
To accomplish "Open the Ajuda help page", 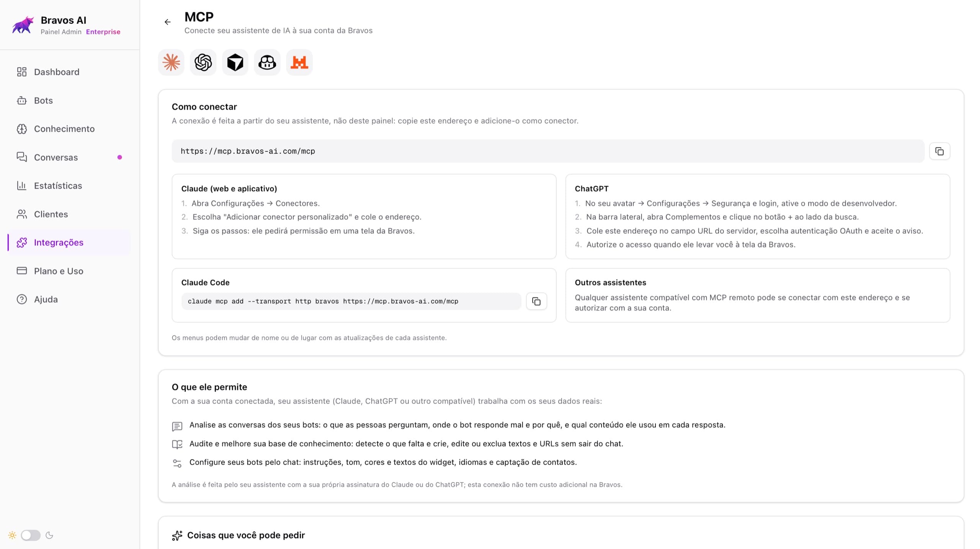I will pyautogui.click(x=69, y=299).
